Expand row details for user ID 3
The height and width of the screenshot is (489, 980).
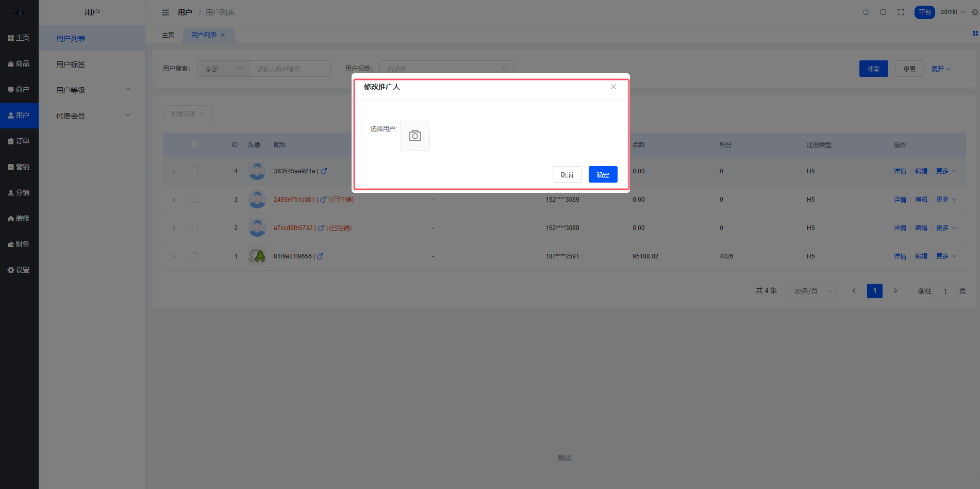point(174,200)
